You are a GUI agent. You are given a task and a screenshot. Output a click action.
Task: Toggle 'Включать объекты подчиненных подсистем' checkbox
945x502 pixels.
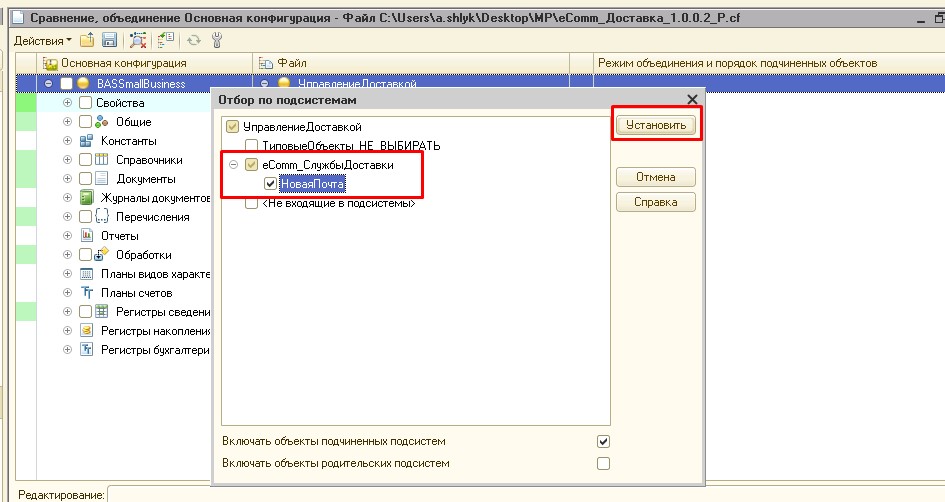[603, 441]
